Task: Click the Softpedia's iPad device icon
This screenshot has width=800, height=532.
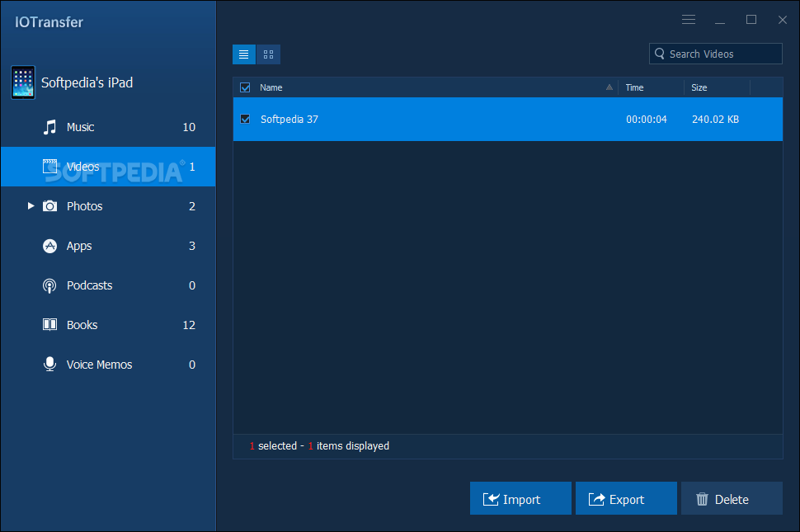Action: click(x=23, y=82)
